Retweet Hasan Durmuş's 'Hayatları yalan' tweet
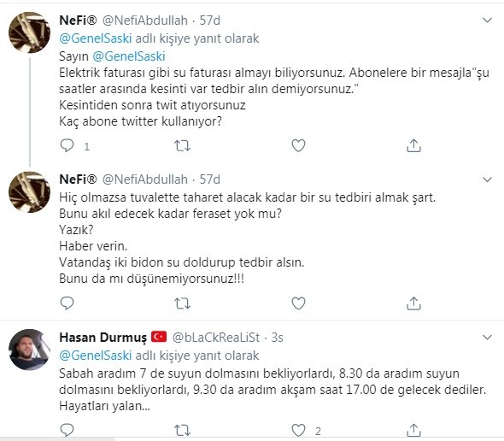 click(182, 430)
